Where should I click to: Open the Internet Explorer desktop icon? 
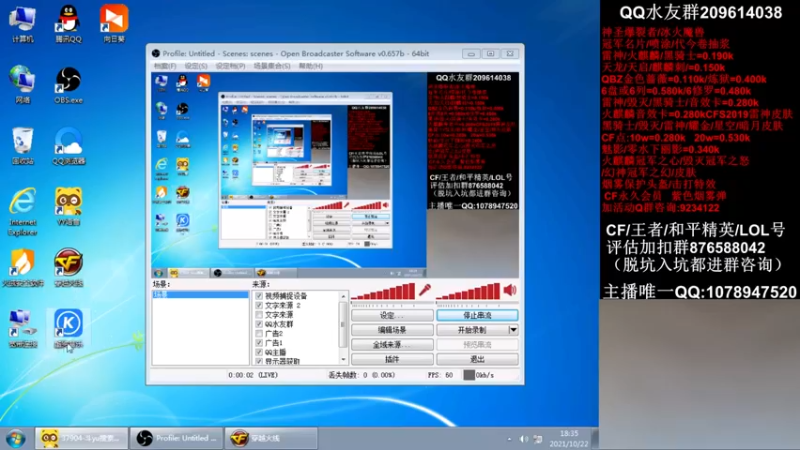[22, 212]
